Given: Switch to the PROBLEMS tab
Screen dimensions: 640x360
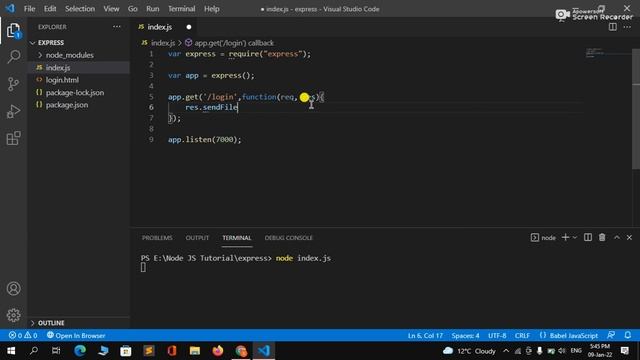Looking at the screenshot, I should click(x=157, y=238).
